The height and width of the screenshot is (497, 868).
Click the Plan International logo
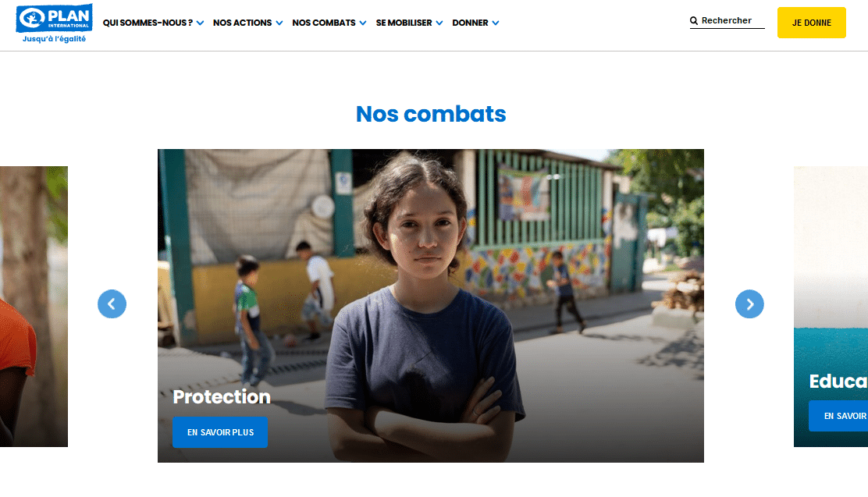(55, 23)
